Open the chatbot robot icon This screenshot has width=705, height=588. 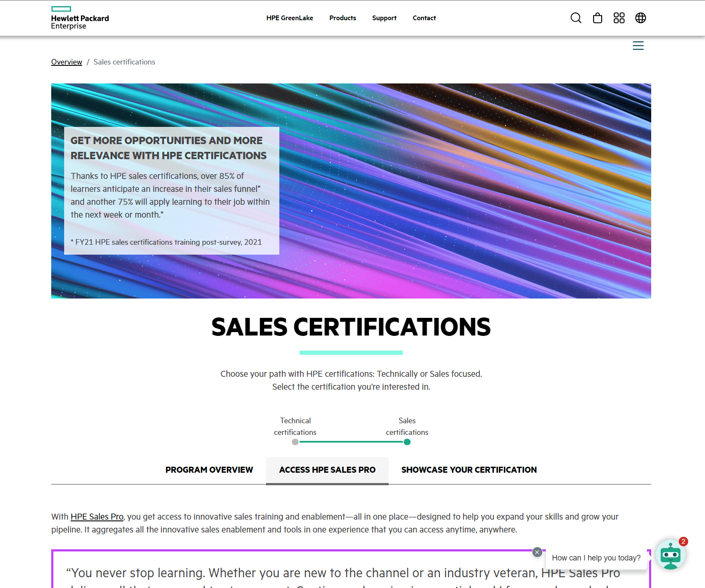tap(670, 555)
